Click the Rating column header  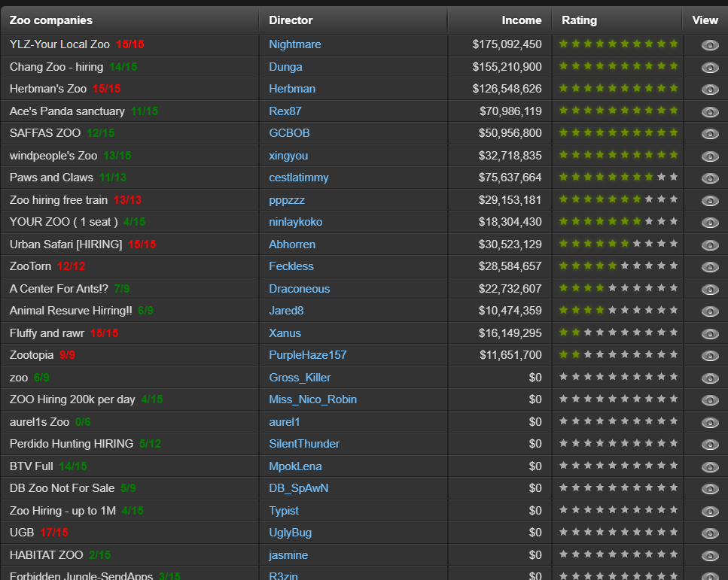[x=579, y=20]
